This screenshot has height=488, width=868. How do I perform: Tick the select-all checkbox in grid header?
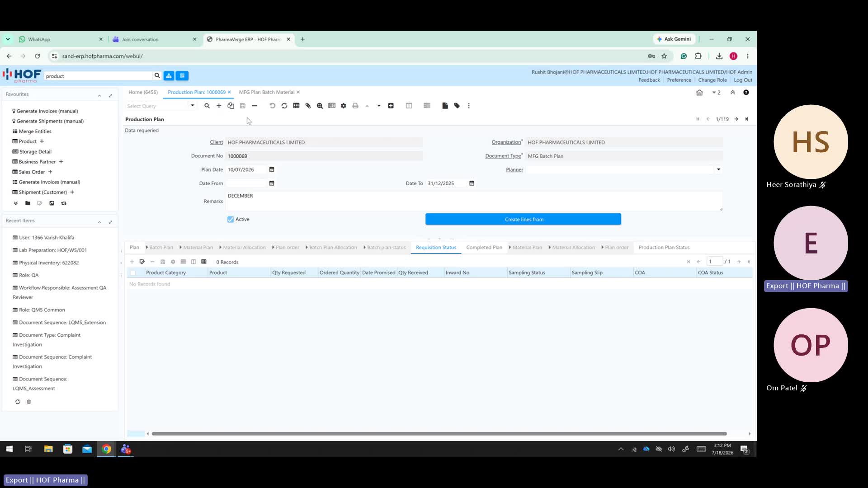pyautogui.click(x=132, y=273)
